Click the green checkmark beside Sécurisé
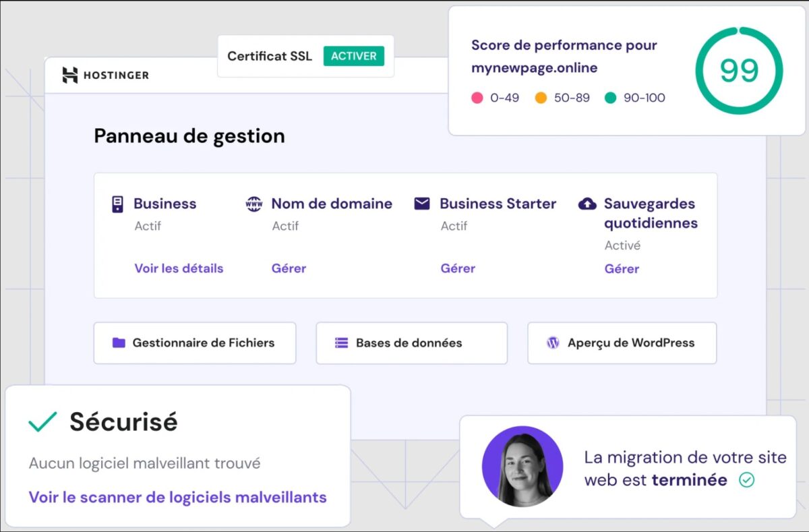The image size is (809, 532). (42, 422)
